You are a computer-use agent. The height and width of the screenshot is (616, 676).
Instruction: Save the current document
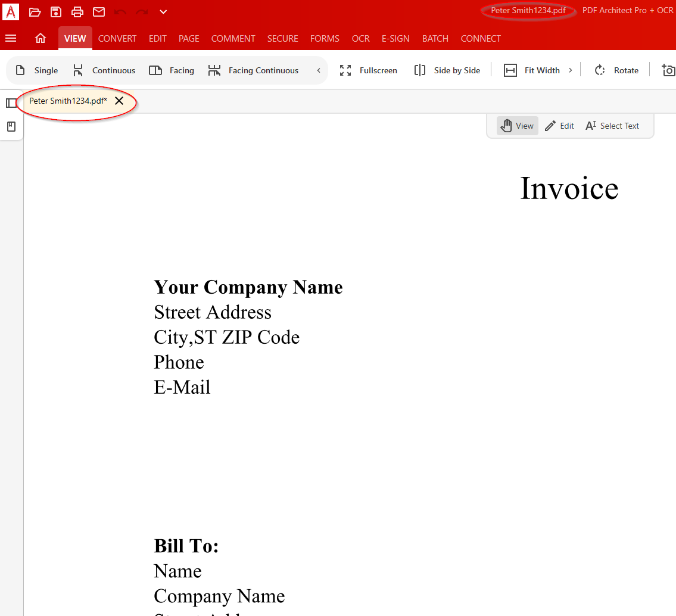(55, 11)
